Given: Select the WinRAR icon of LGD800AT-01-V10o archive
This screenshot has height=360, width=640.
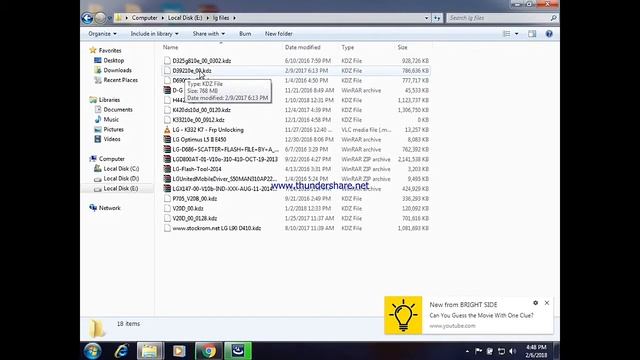Looking at the screenshot, I should [x=167, y=159].
